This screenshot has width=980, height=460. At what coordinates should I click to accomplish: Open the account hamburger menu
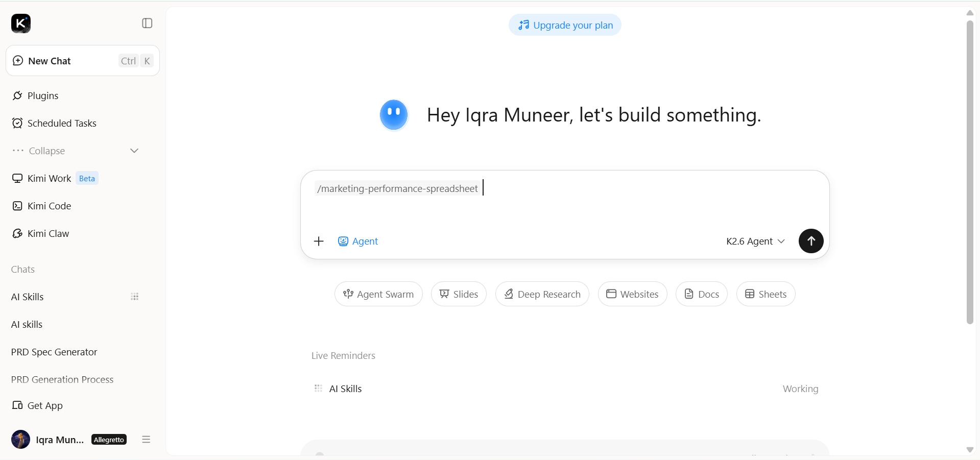pyautogui.click(x=146, y=440)
